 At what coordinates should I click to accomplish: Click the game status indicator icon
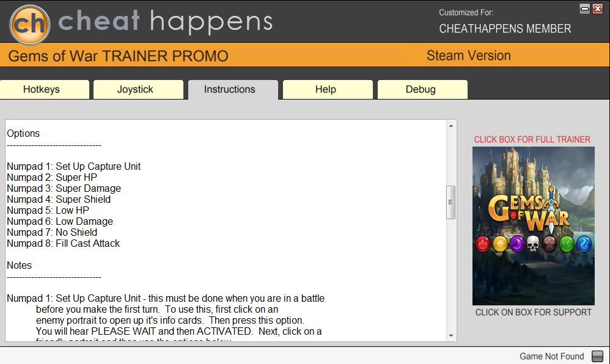597,356
